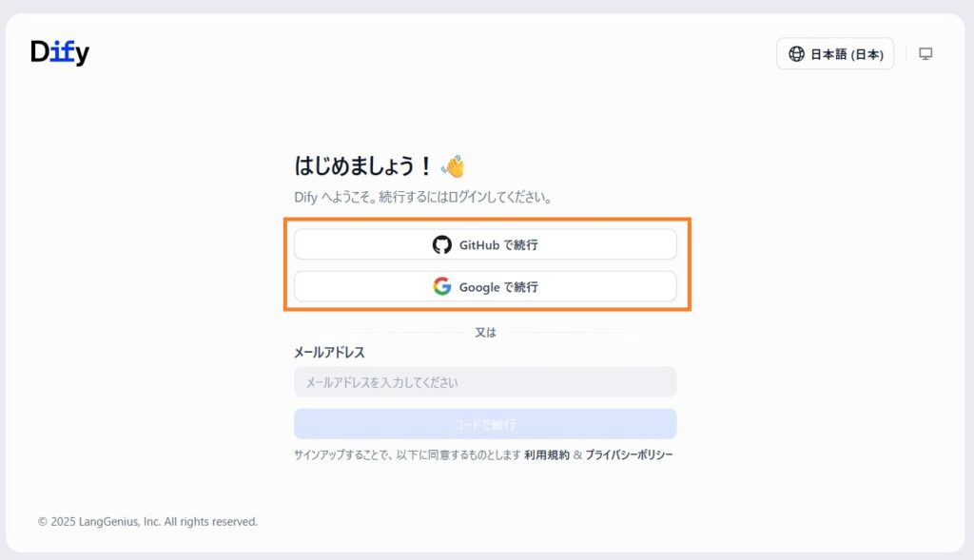Click the LangGenius copyright text in the footer

(146, 521)
